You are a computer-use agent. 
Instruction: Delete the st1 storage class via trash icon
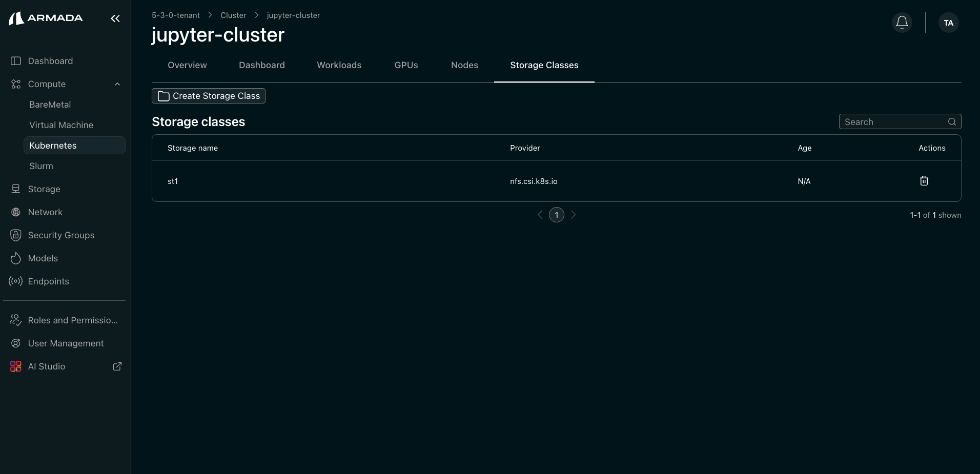coord(924,181)
